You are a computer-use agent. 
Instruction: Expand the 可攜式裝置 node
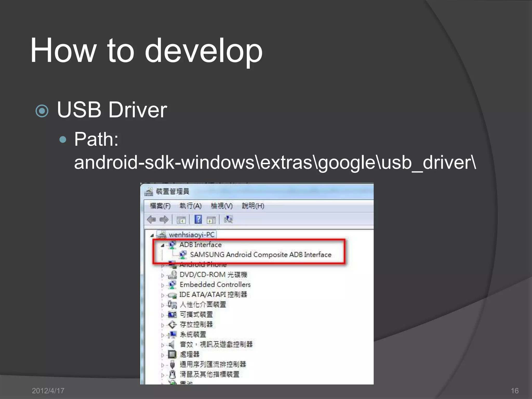pos(163,315)
